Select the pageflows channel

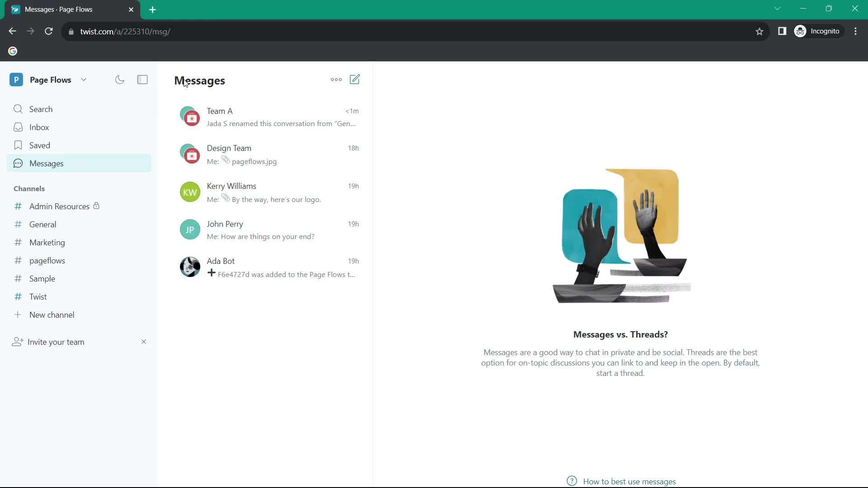tap(47, 260)
